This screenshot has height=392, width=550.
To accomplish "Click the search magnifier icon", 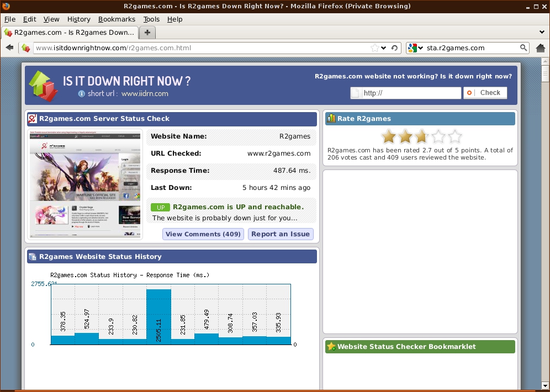I will 523,48.
